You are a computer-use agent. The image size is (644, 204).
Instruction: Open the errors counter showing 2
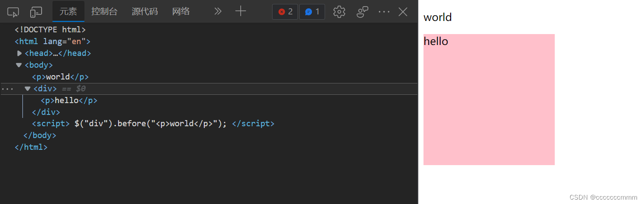pos(285,12)
